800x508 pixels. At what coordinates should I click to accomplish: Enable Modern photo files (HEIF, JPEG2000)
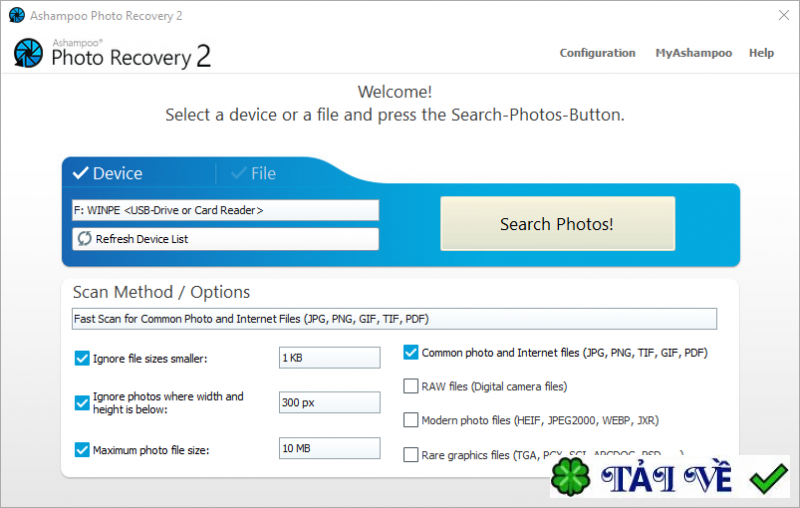[411, 420]
